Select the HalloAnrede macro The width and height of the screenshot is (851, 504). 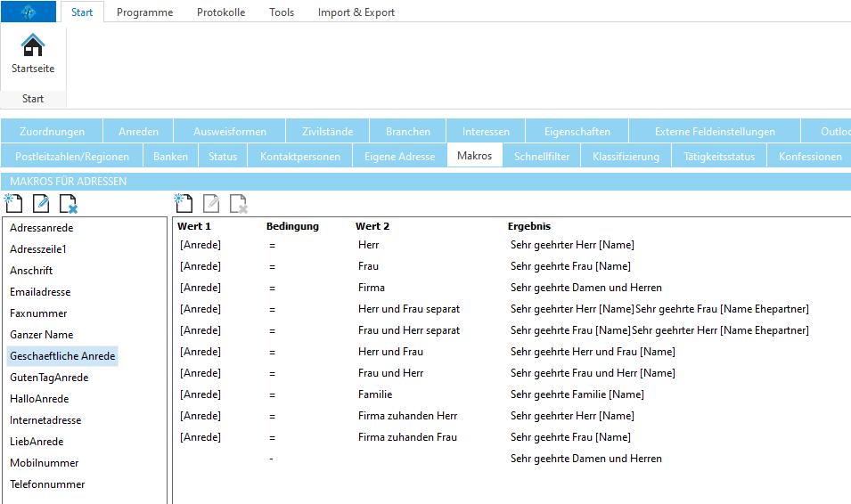[x=39, y=399]
